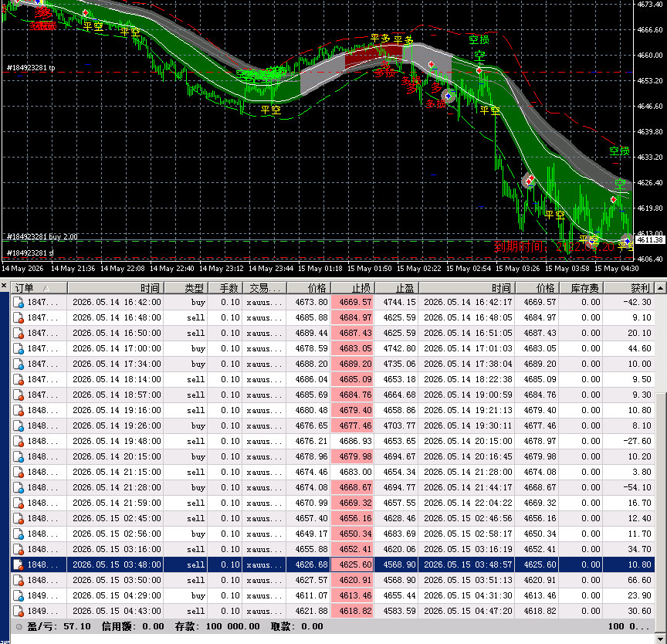Close the terminal panel with X button

coord(4,286)
